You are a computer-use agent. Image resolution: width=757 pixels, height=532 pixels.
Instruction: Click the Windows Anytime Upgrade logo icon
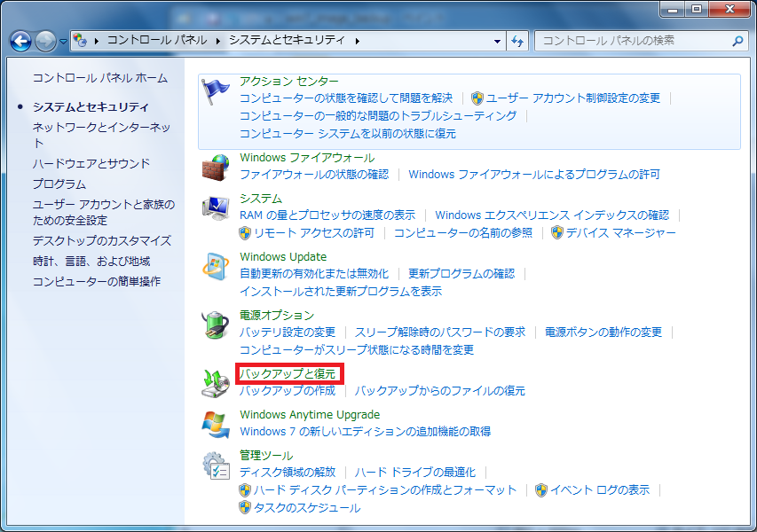[x=216, y=425]
